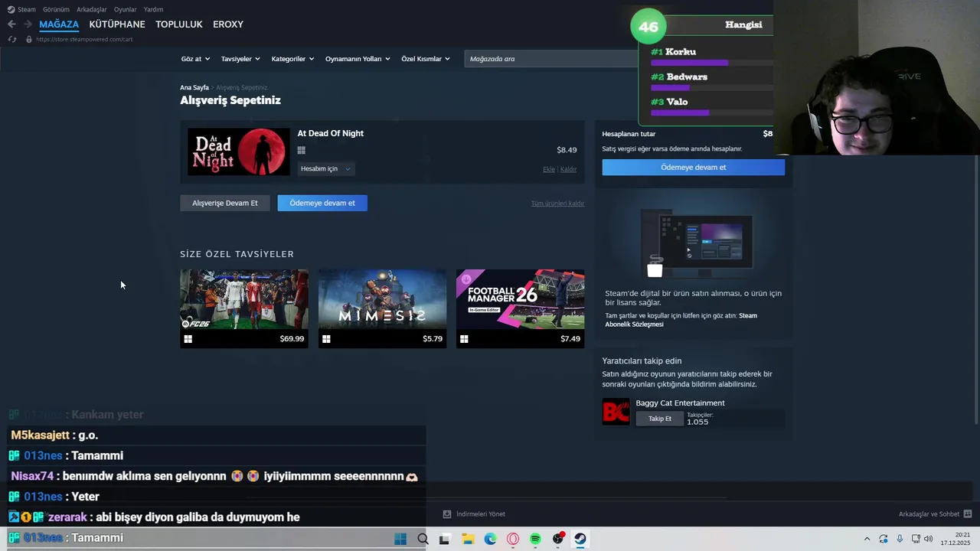980x551 pixels.
Task: Expand the Göz at dropdown
Action: pos(195,59)
